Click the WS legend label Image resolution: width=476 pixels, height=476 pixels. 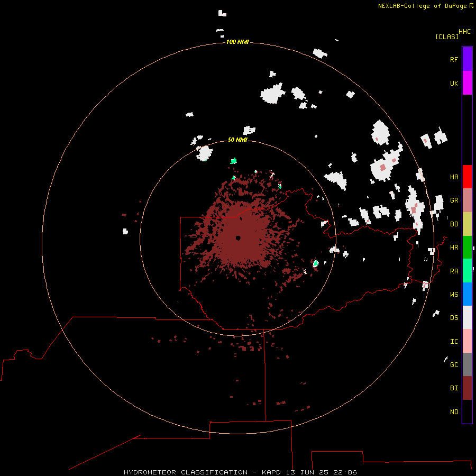click(x=454, y=295)
